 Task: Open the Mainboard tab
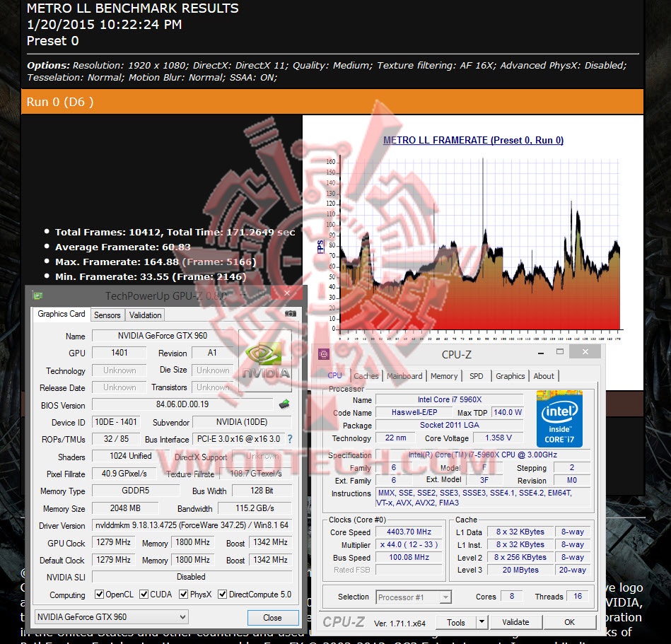(x=404, y=375)
